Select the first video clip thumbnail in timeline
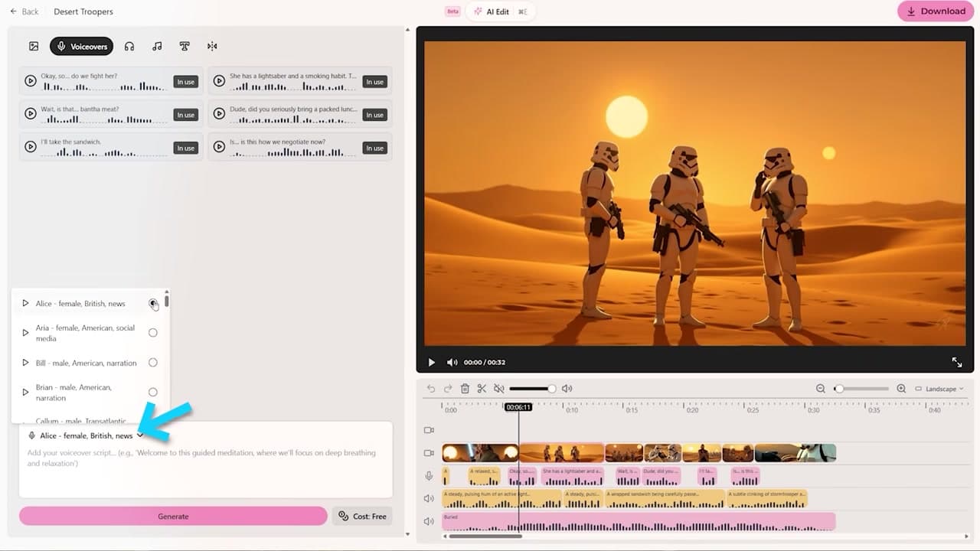Viewport: 980px width, 551px height. pos(481,453)
